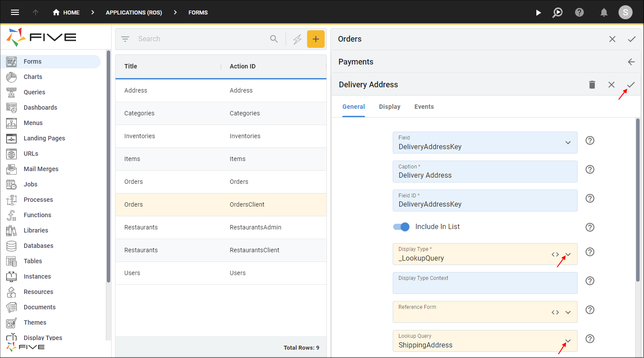Open the inspect search icon in top bar
Viewport: 644px width, 358px height.
pyautogui.click(x=557, y=13)
